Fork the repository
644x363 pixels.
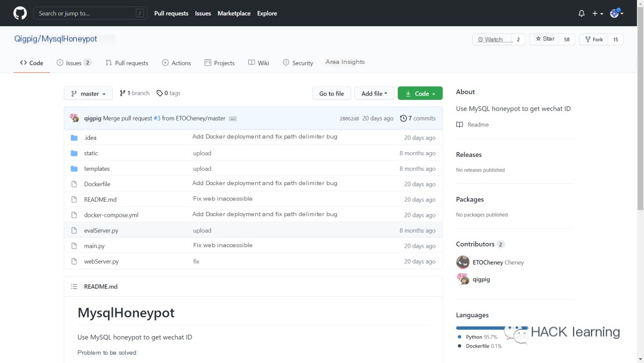tap(594, 39)
